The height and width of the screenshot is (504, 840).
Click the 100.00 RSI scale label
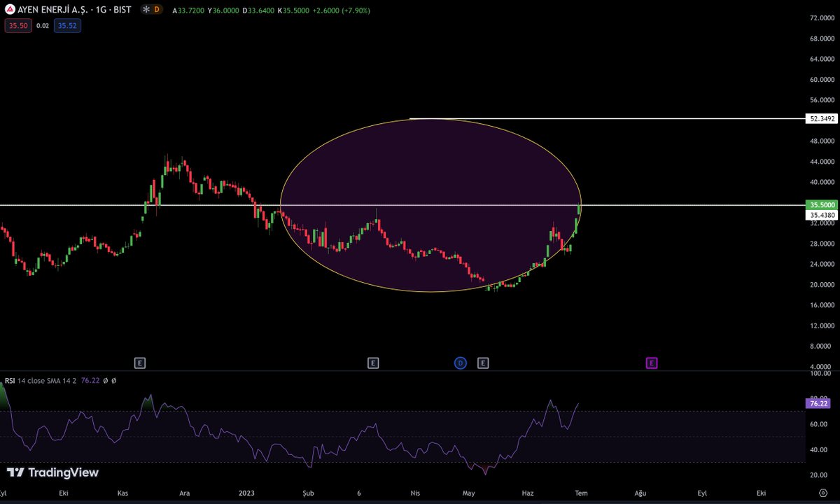pos(820,374)
